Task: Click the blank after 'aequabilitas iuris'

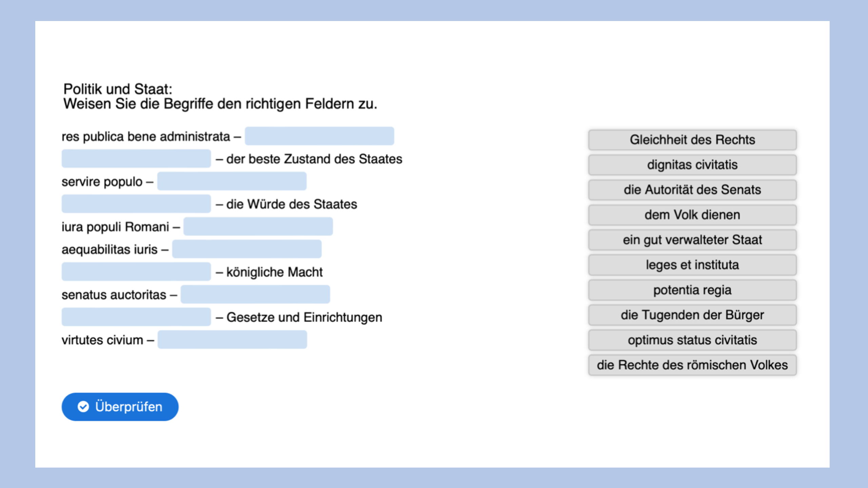Action: [247, 249]
